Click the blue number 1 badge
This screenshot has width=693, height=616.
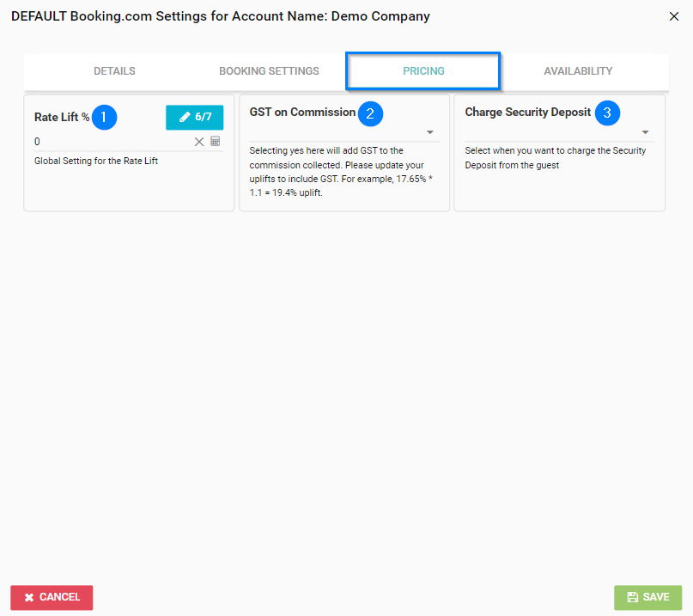click(104, 117)
